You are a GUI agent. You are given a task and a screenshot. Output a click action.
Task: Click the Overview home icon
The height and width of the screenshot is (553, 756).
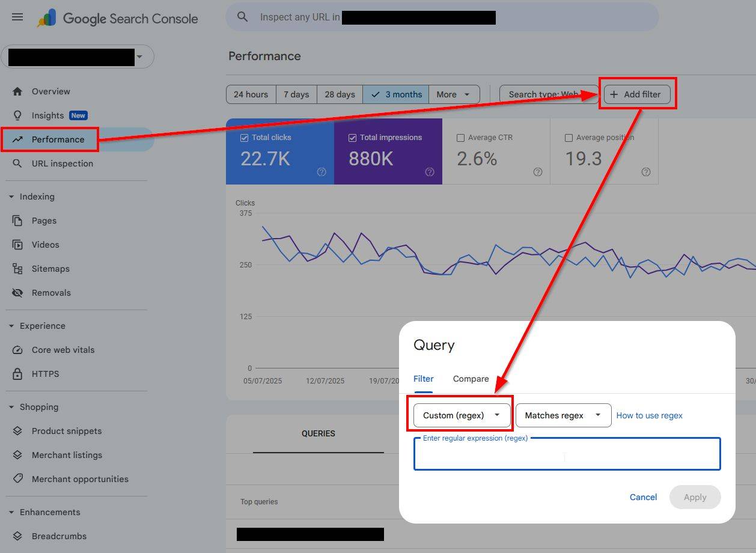coord(17,91)
